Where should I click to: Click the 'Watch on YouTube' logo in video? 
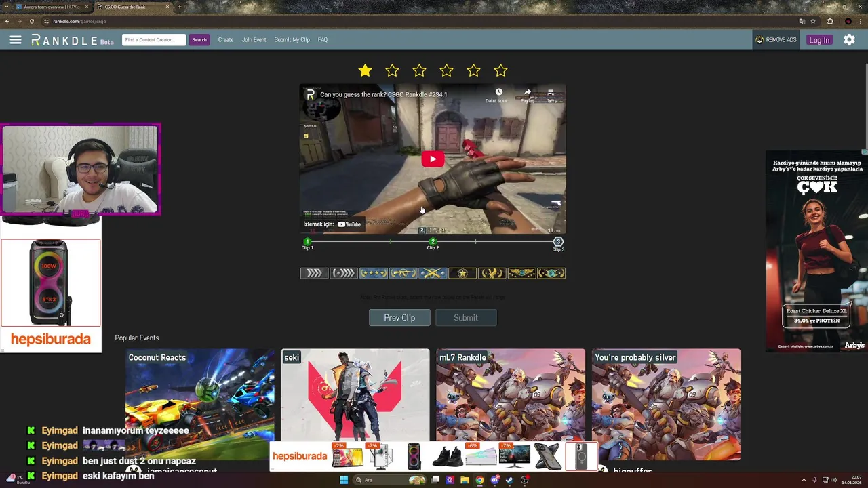tap(349, 224)
